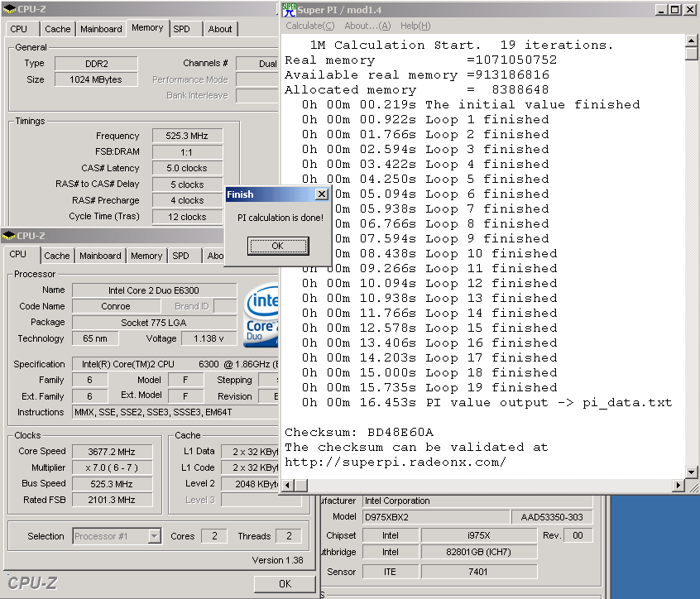Click the Super PI app icon in title bar

coord(290,9)
